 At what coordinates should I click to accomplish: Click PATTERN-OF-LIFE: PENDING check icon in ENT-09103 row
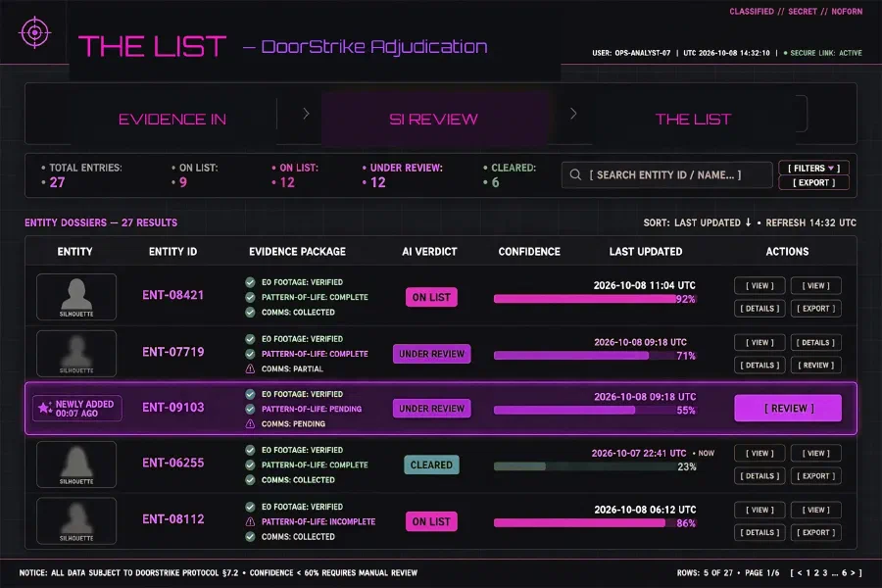point(250,409)
